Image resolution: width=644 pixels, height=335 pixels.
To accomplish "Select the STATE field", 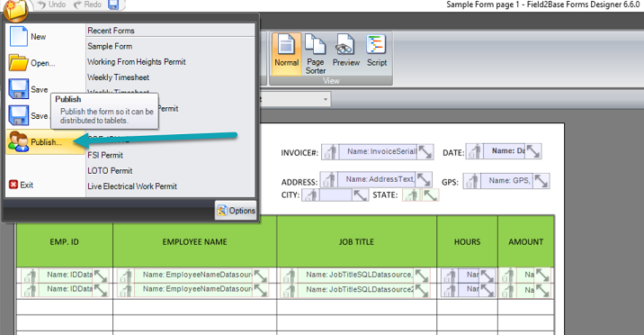I will coord(421,195).
